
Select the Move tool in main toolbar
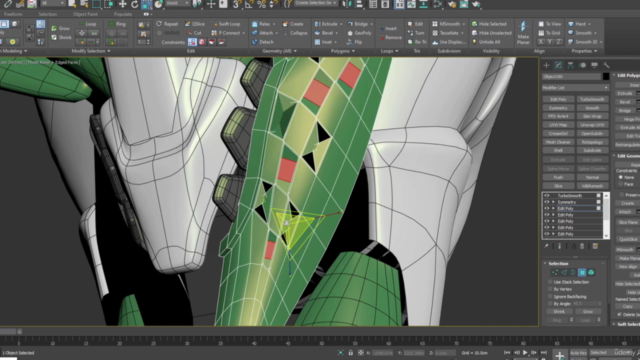(122, 4)
